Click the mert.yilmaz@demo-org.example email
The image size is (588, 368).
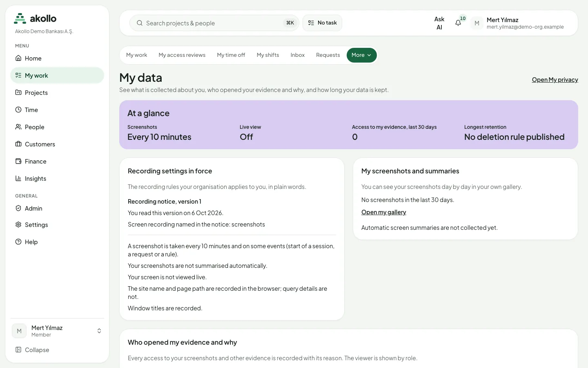(525, 27)
